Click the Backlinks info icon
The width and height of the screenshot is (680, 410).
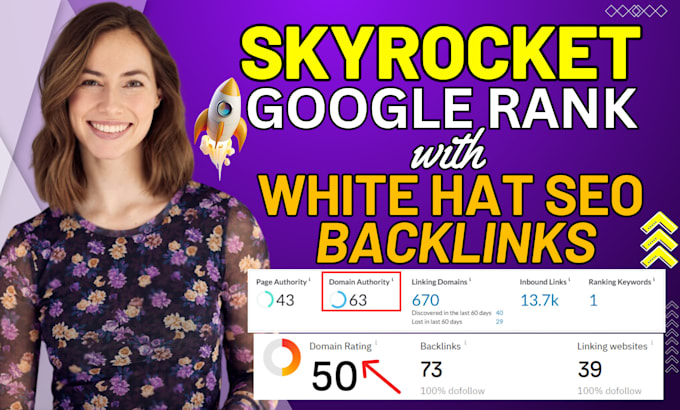[x=465, y=344]
